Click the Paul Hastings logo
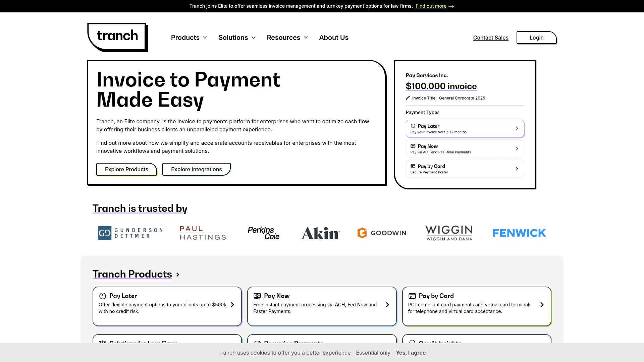The image size is (644, 362). click(x=203, y=233)
